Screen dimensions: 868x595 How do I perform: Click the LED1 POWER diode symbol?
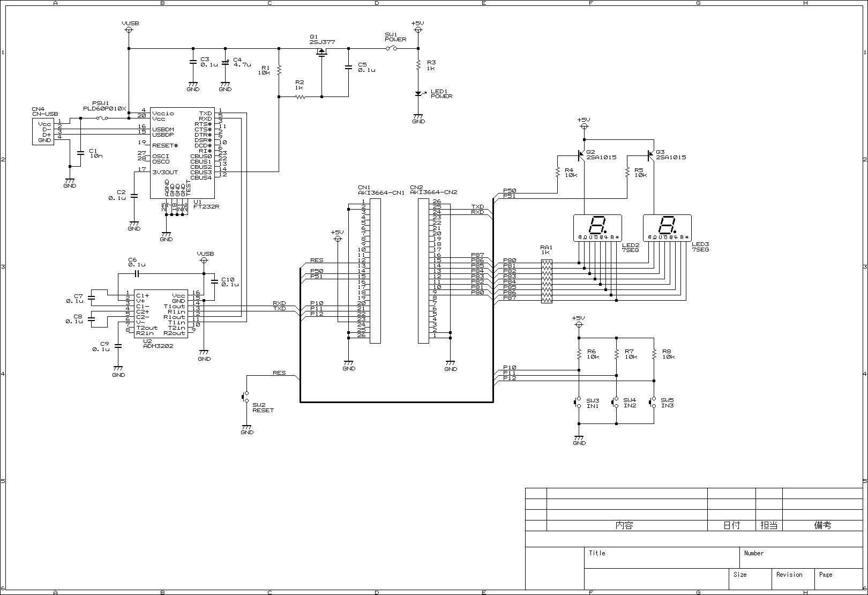[418, 94]
